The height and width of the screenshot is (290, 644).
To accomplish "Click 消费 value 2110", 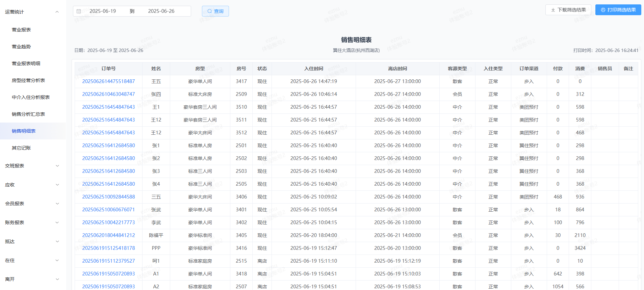I will click(580, 235).
